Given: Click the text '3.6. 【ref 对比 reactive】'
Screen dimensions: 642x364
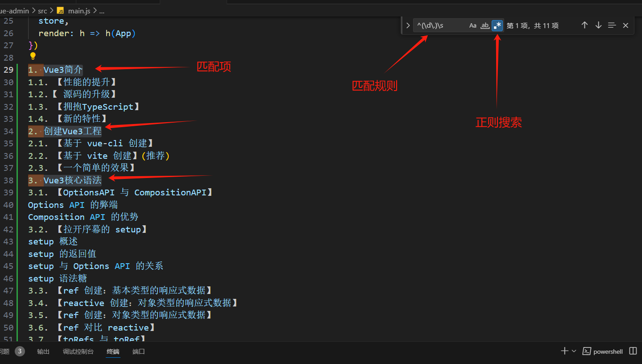Looking at the screenshot, I should tap(92, 327).
